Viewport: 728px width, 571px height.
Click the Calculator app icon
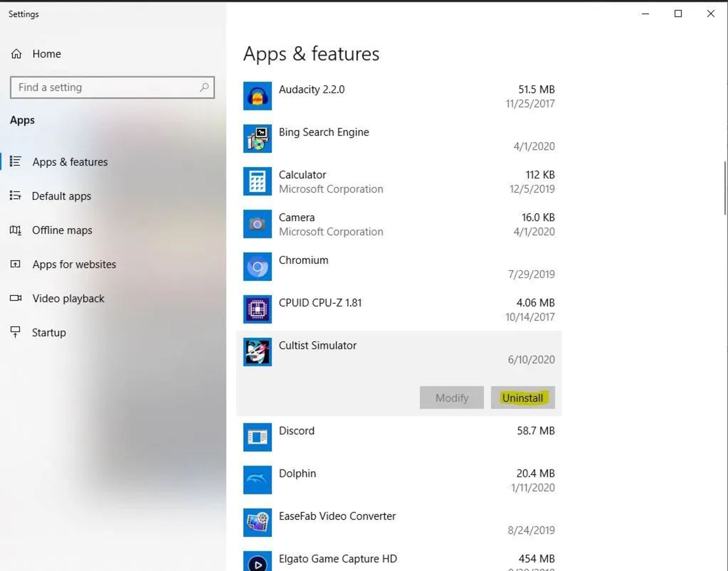(x=257, y=181)
